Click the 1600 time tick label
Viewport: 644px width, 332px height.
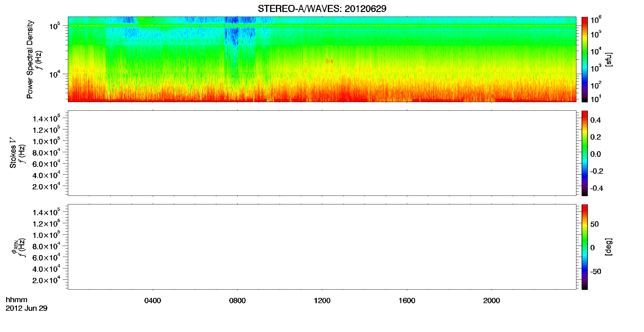coord(407,301)
